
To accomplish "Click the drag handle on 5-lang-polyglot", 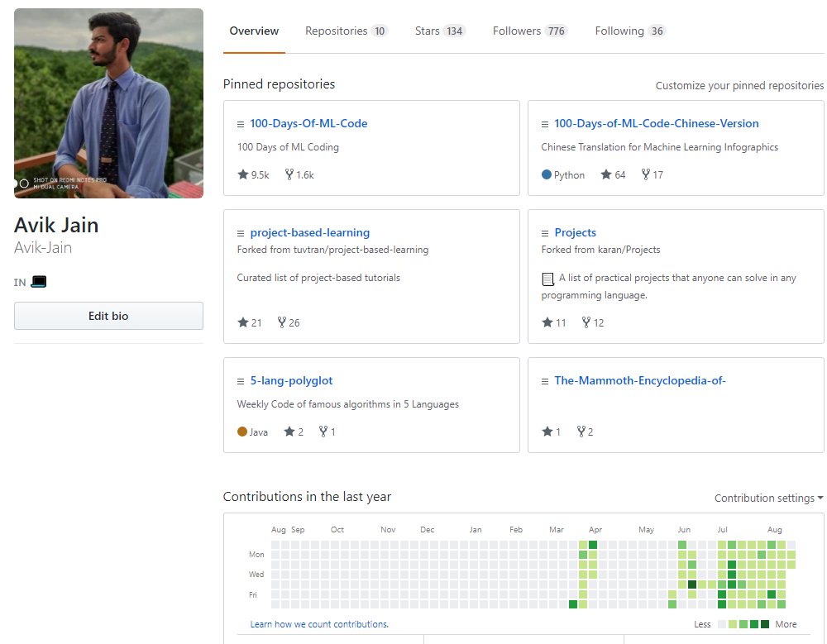I will (x=241, y=381).
